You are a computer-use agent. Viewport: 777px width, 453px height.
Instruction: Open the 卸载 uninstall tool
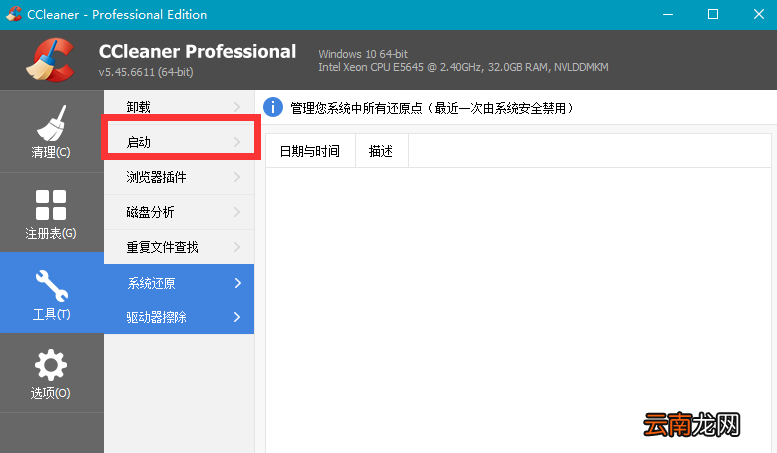[x=179, y=107]
